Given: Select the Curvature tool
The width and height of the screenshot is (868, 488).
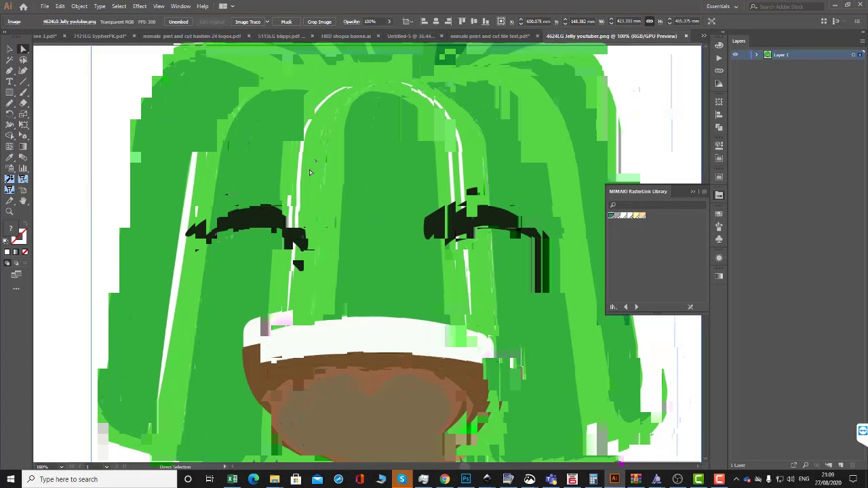Looking at the screenshot, I should (x=23, y=70).
